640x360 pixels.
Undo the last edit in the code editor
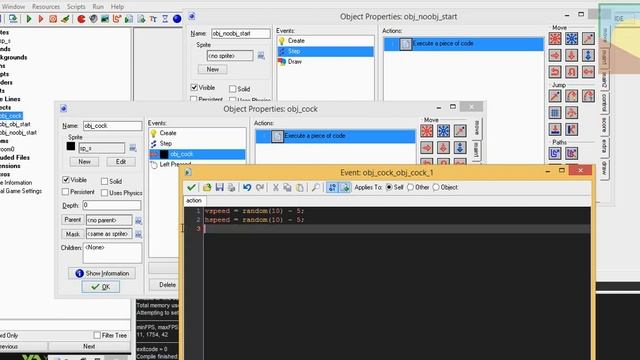(x=247, y=187)
